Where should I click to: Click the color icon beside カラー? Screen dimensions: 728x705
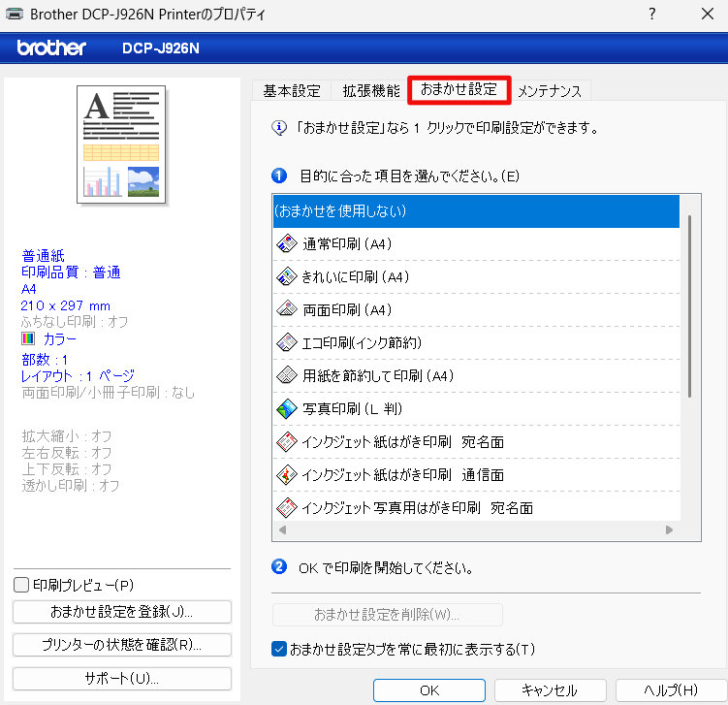click(28, 338)
